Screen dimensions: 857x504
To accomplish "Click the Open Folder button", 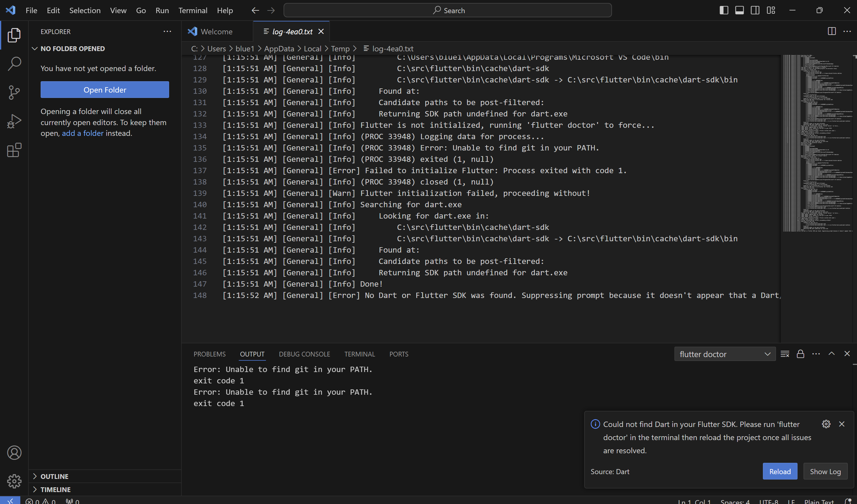I will click(x=105, y=90).
